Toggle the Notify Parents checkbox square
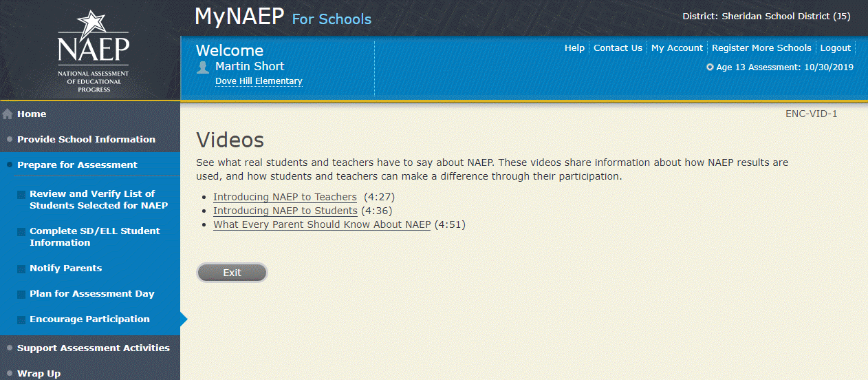Screen dimensions: 868x380 21,269
